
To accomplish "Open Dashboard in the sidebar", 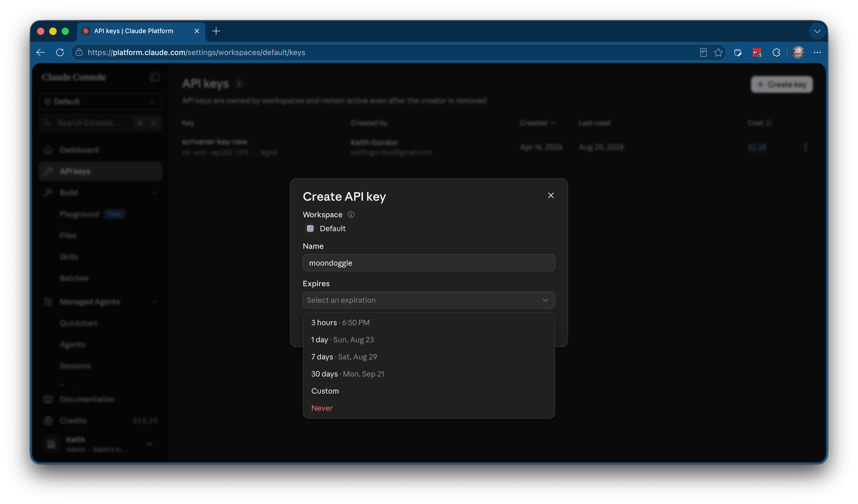I will coord(101,150).
